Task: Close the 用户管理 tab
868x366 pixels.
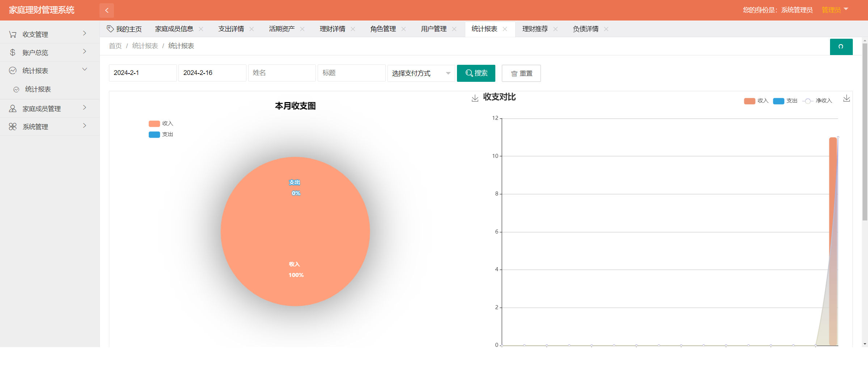Action: (454, 29)
